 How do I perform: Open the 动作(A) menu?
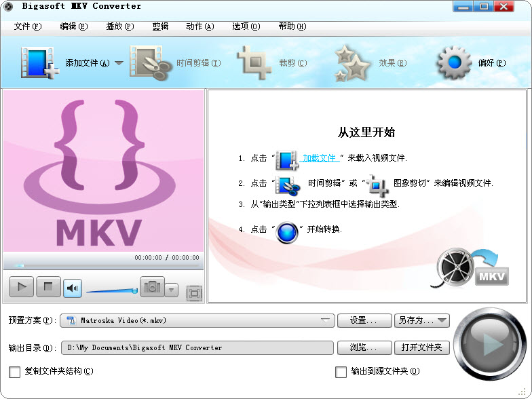pos(199,26)
